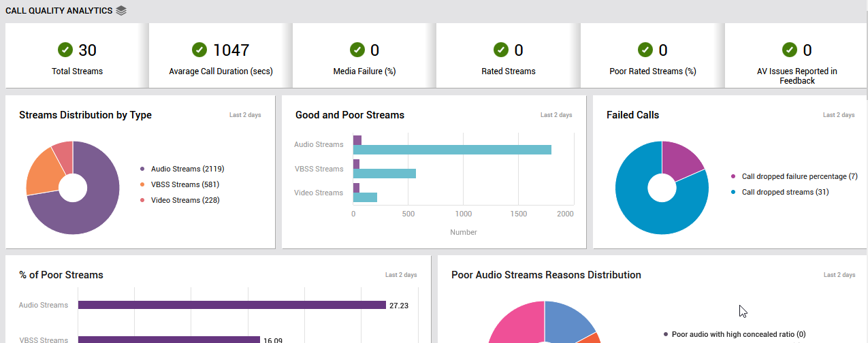Click the green check beside 1047 duration
This screenshot has width=868, height=343.
pos(199,50)
